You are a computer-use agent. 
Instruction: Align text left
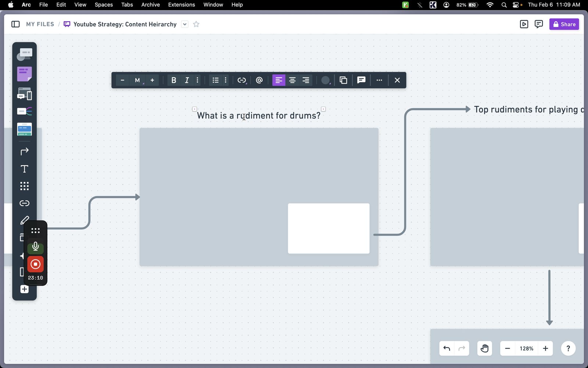pos(279,80)
